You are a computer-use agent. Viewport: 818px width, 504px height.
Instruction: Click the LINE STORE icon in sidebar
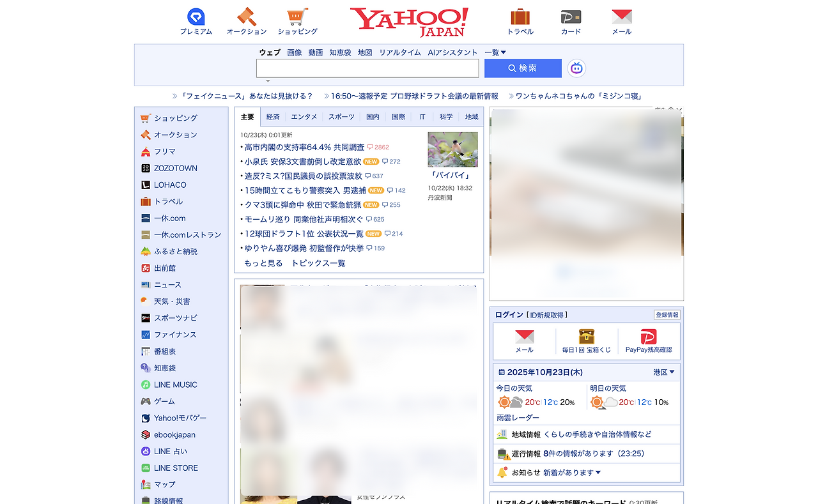pos(146,468)
